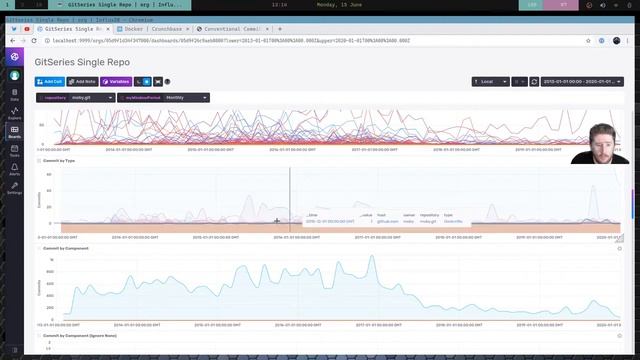Screen dimensions: 640x360
Task: Click github.com host value in tooltip
Action: 387,221
